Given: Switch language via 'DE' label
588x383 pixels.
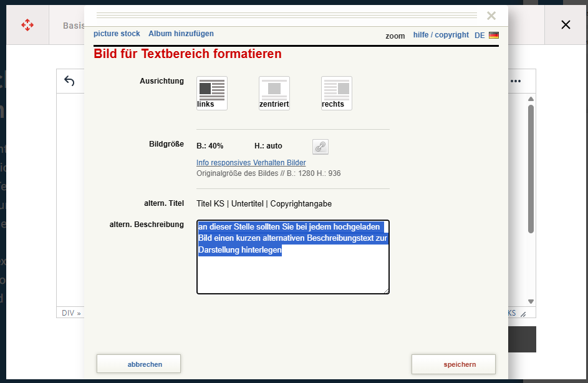Looking at the screenshot, I should tap(480, 36).
